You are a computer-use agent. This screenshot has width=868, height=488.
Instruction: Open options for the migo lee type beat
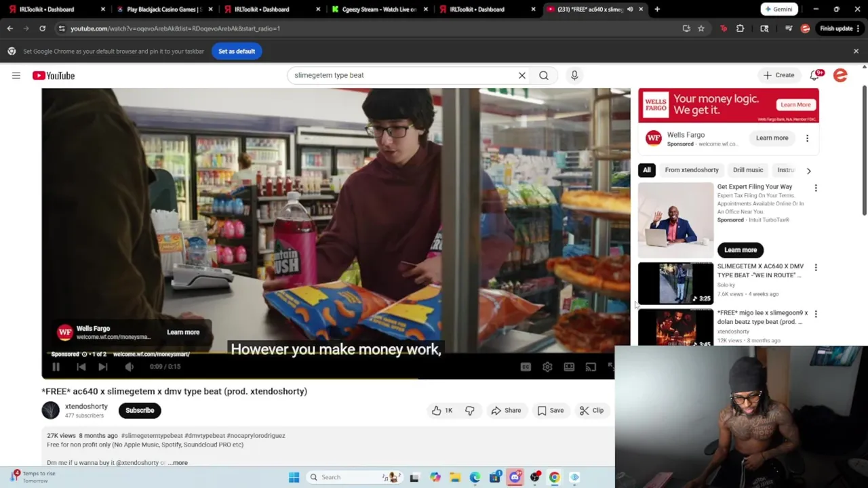click(816, 314)
